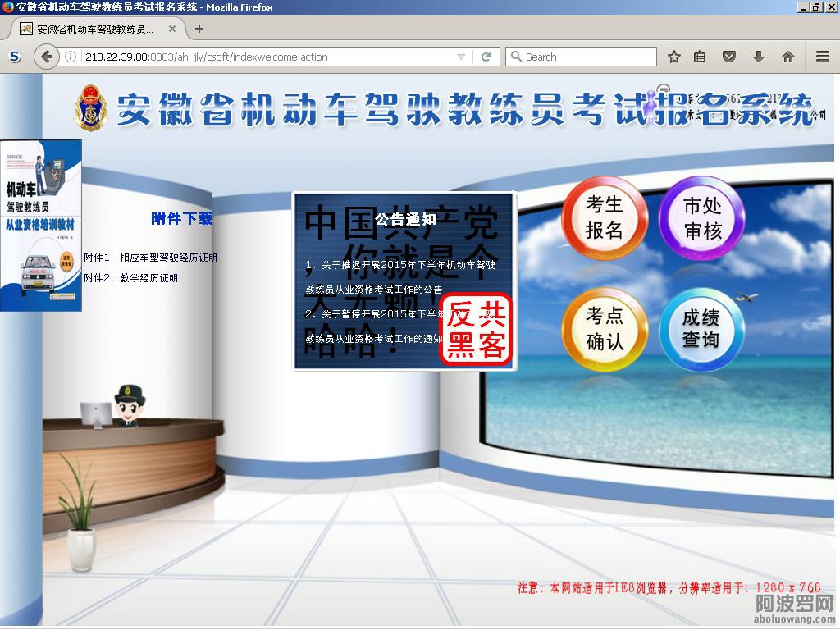
Task: Download 附件2 教学经历证明
Action: (130, 278)
